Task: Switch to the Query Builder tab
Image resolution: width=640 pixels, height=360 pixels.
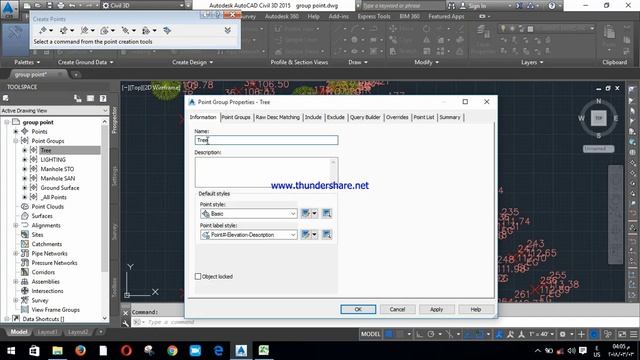Action: (x=365, y=117)
